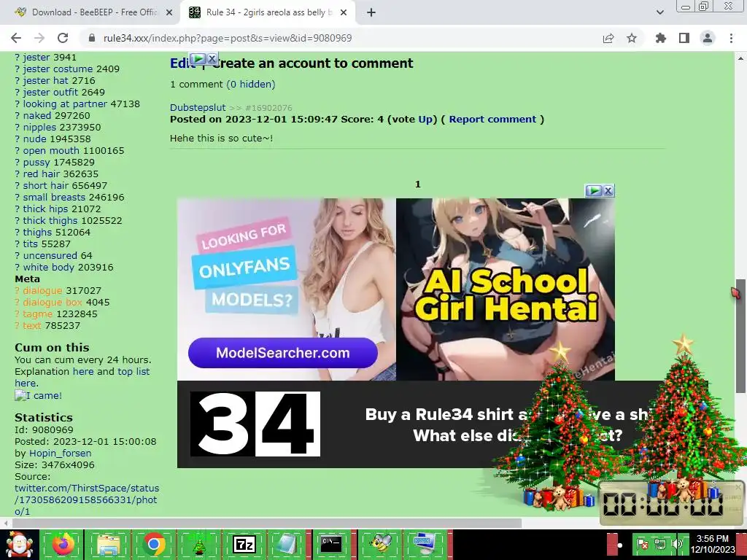Open the clock showing 3:56 PM
747x560 pixels.
(712, 544)
